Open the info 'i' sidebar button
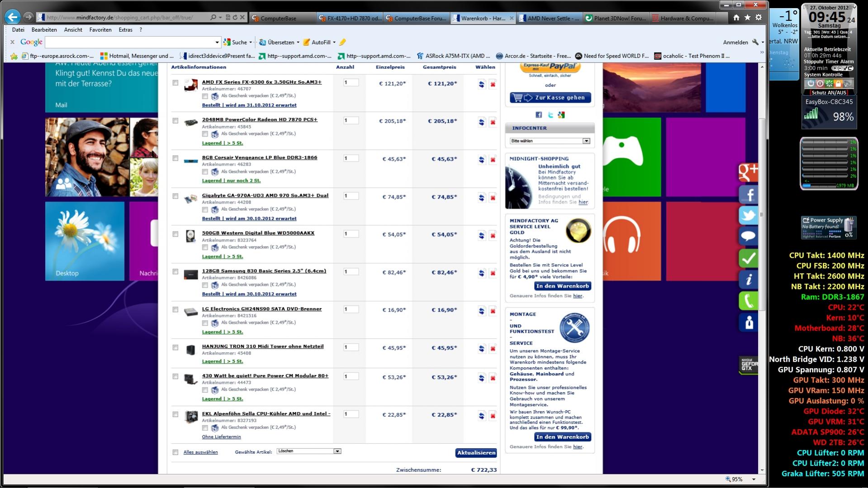Image resolution: width=868 pixels, height=488 pixels. coord(748,280)
